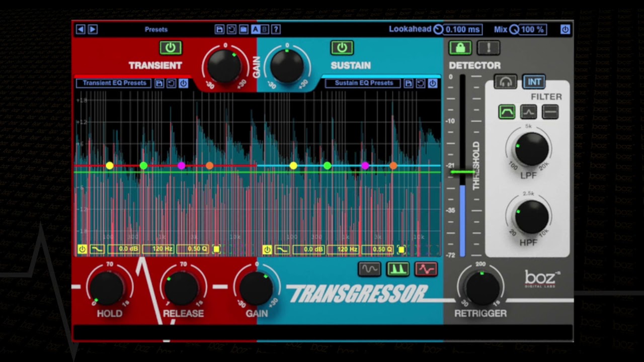Open the main Presets menu
Image resolution: width=644 pixels, height=362 pixels.
(x=156, y=29)
